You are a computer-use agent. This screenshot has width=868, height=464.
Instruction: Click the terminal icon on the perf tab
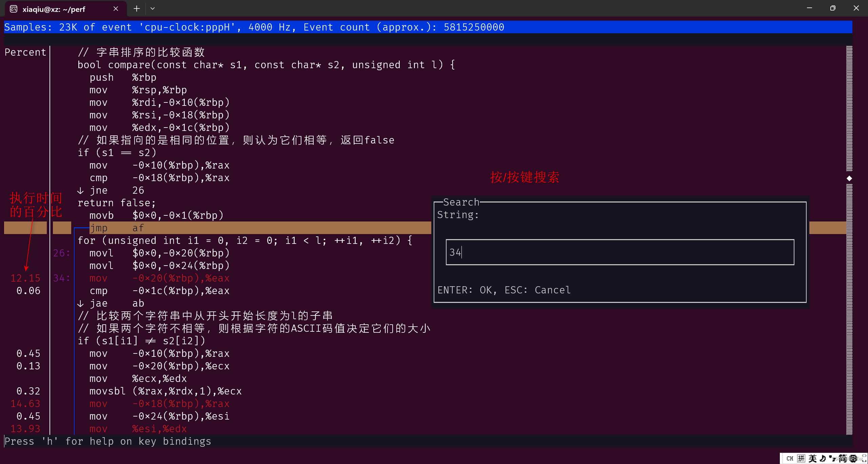tap(14, 9)
